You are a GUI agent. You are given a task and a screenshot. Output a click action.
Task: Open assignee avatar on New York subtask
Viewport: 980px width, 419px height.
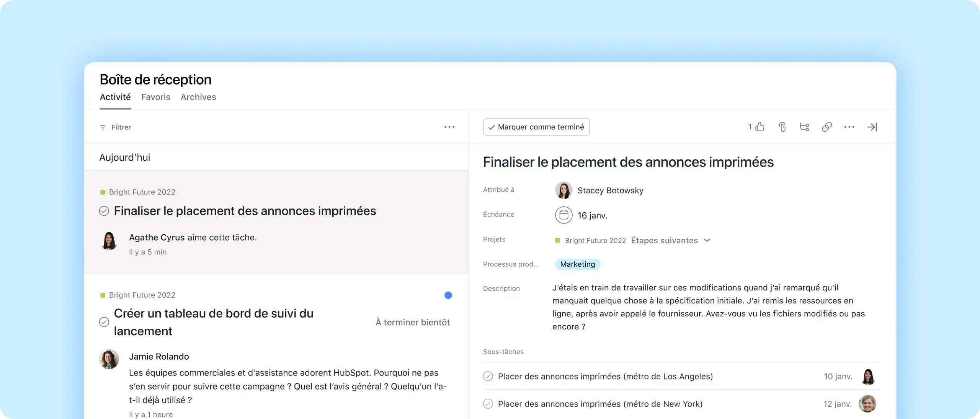pos(867,404)
